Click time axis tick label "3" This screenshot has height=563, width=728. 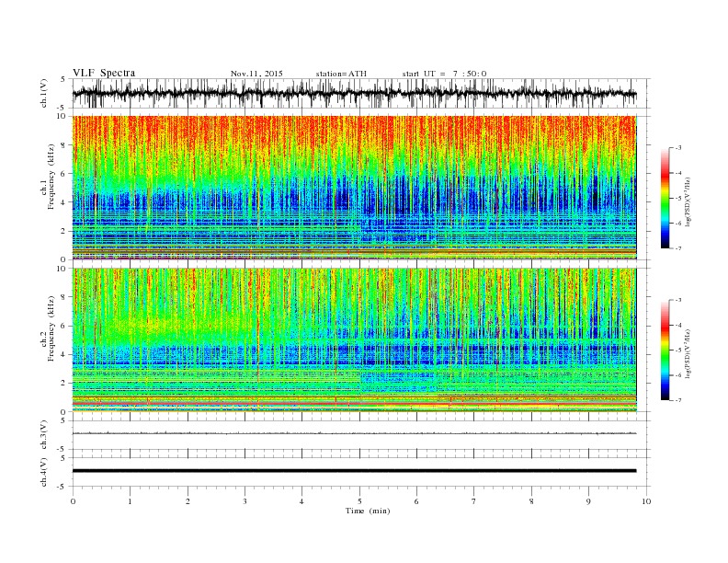pos(245,501)
